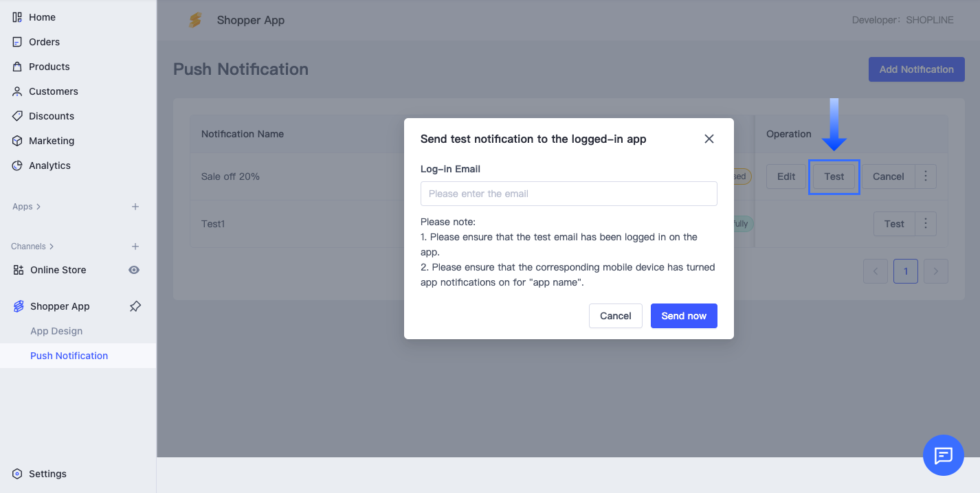This screenshot has height=493, width=980.
Task: Open more options for Sale off 20%
Action: (x=926, y=176)
